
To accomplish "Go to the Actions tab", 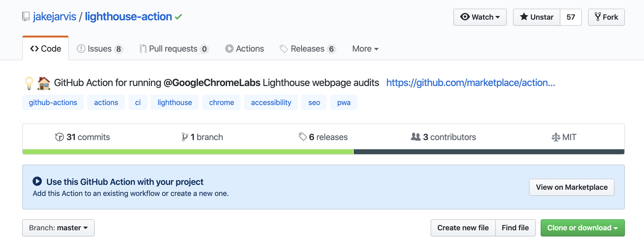I will pyautogui.click(x=245, y=49).
